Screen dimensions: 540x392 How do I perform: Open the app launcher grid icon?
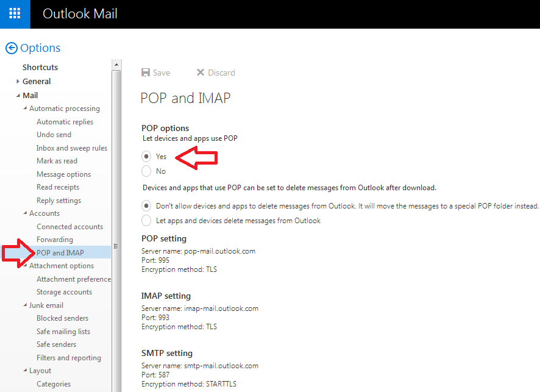tap(15, 14)
